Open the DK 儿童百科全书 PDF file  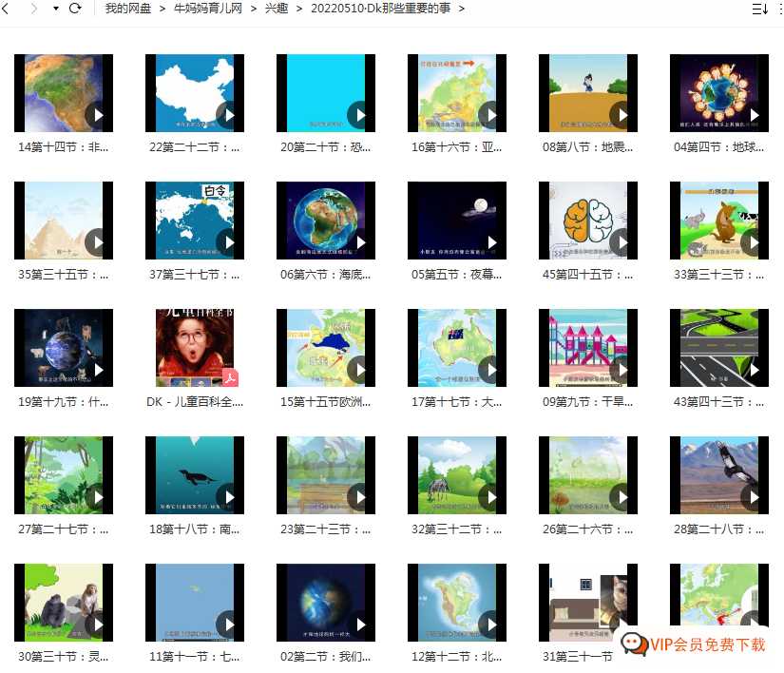tap(195, 348)
